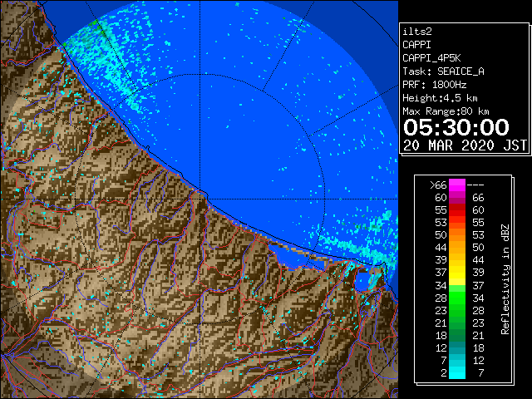Image resolution: width=532 pixels, height=399 pixels.
Task: Click the magenta >66 dBZ color swatch
Action: (x=457, y=185)
